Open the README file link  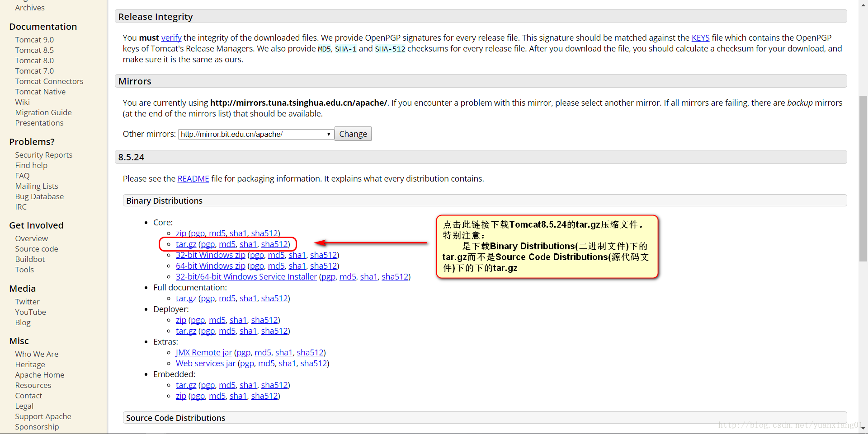[193, 179]
